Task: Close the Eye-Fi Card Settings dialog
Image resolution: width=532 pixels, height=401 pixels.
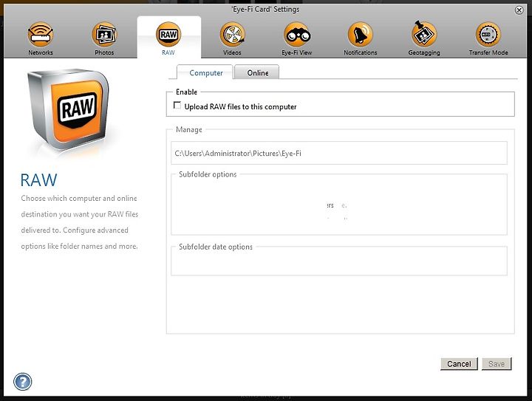Action: point(519,10)
